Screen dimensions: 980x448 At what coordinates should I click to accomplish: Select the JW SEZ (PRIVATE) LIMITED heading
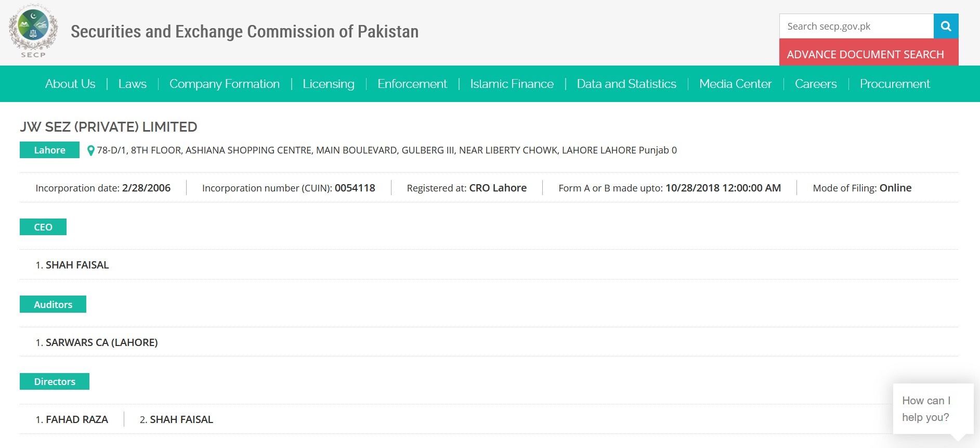(x=109, y=127)
